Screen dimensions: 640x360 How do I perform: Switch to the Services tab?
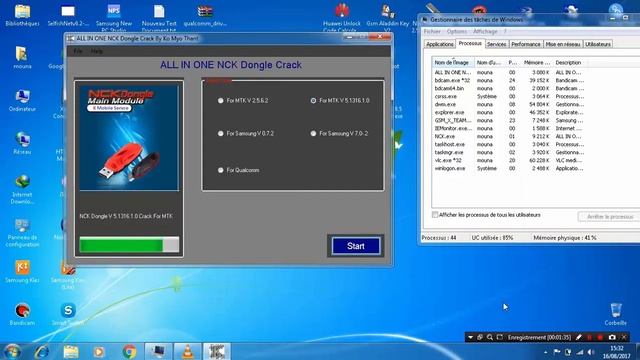click(496, 44)
